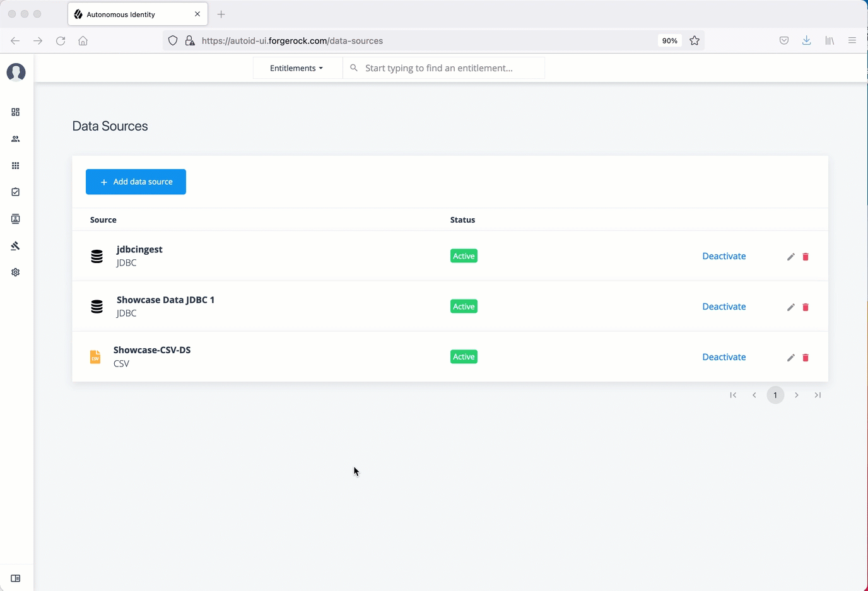Select page 1 in pagination
This screenshot has width=868, height=591.
pyautogui.click(x=775, y=395)
